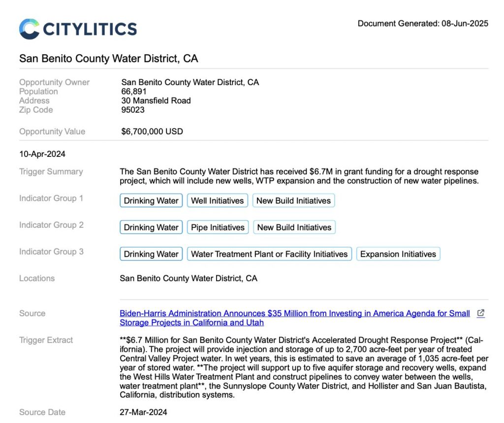Select New Build Initiatives tag in Indicator Group 2

tap(294, 227)
